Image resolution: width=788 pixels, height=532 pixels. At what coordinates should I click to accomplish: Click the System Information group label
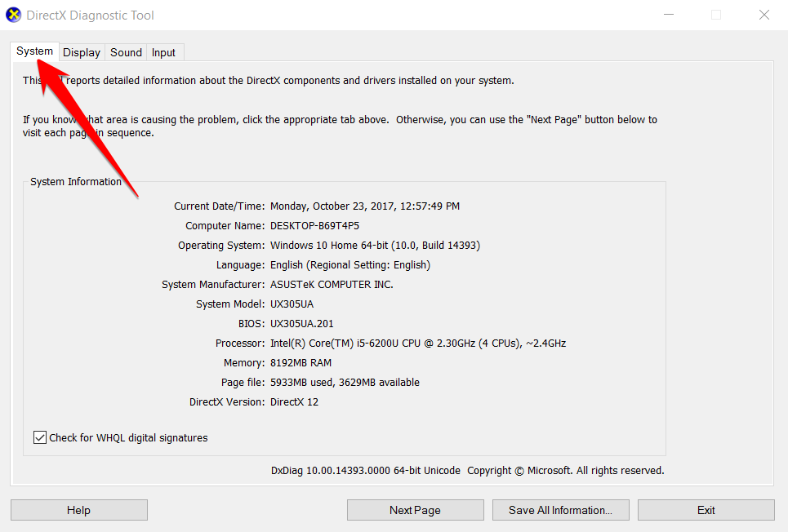coord(76,181)
